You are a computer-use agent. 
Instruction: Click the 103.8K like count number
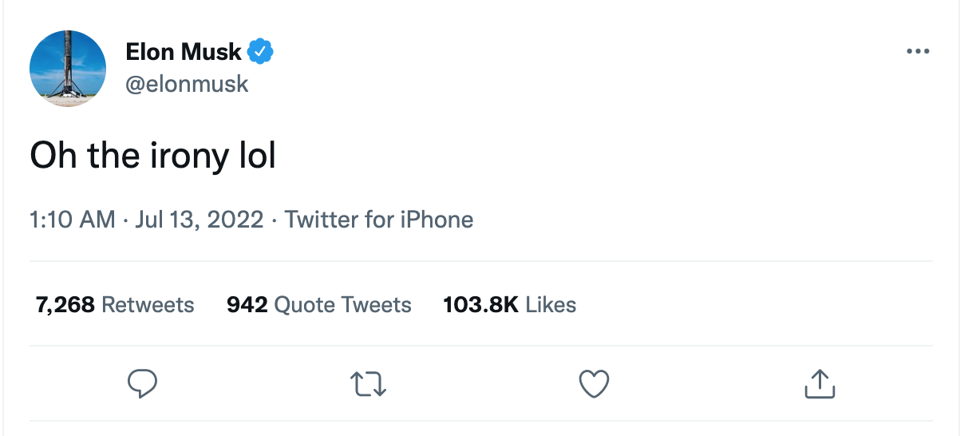[x=481, y=304]
